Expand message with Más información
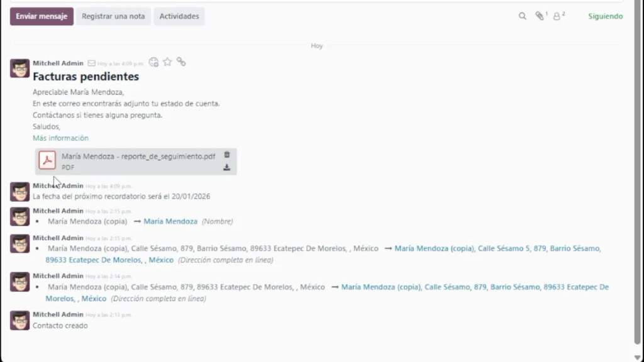This screenshot has width=644, height=362. pyautogui.click(x=60, y=138)
